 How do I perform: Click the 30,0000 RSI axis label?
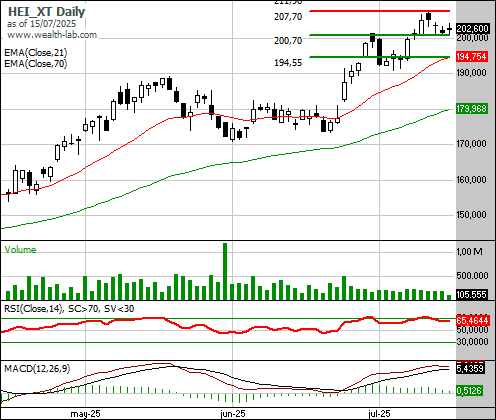pos(473,342)
